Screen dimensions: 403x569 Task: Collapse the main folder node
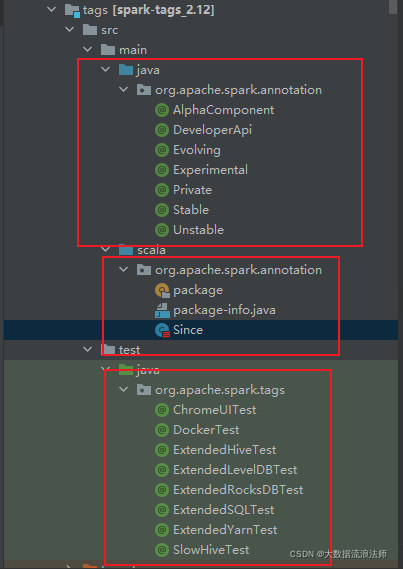88,50
